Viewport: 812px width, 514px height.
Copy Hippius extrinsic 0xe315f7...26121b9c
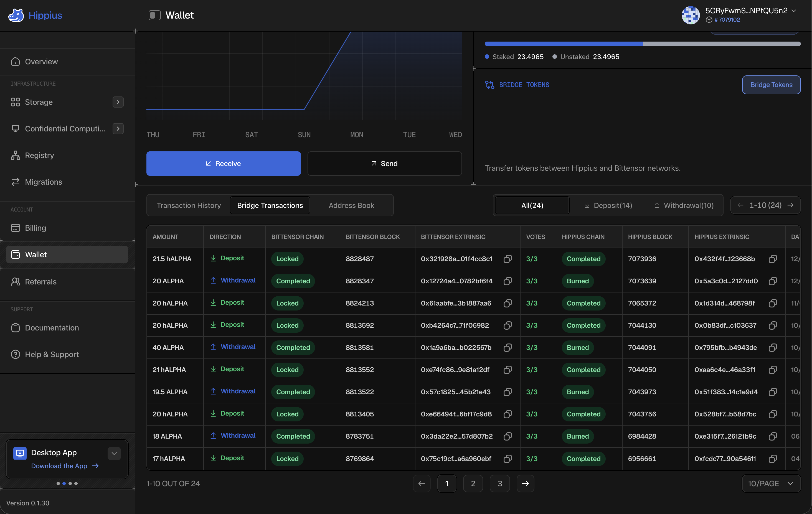tap(773, 436)
